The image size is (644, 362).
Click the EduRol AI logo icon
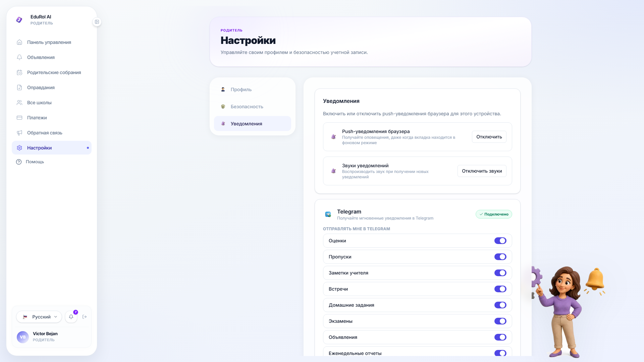(x=19, y=20)
